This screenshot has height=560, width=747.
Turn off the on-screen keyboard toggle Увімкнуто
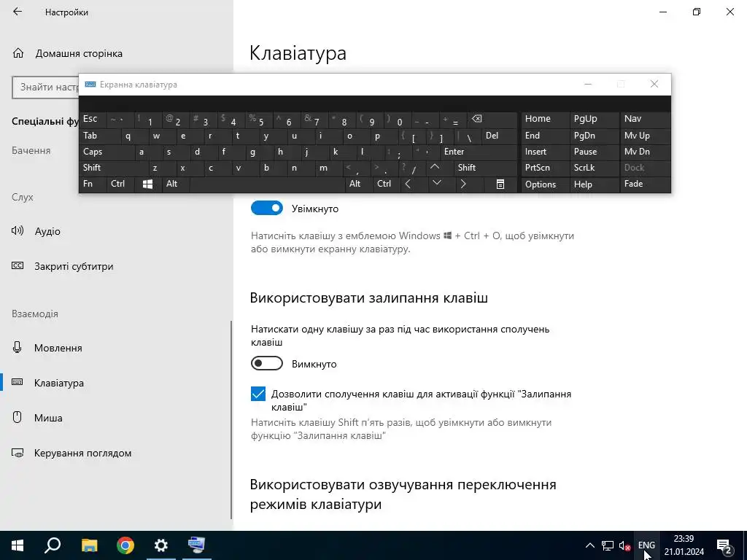pos(267,208)
